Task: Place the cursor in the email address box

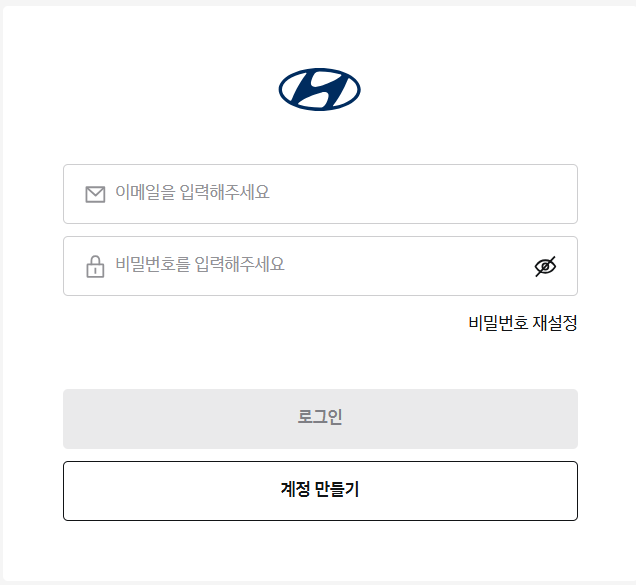Action: tap(320, 194)
